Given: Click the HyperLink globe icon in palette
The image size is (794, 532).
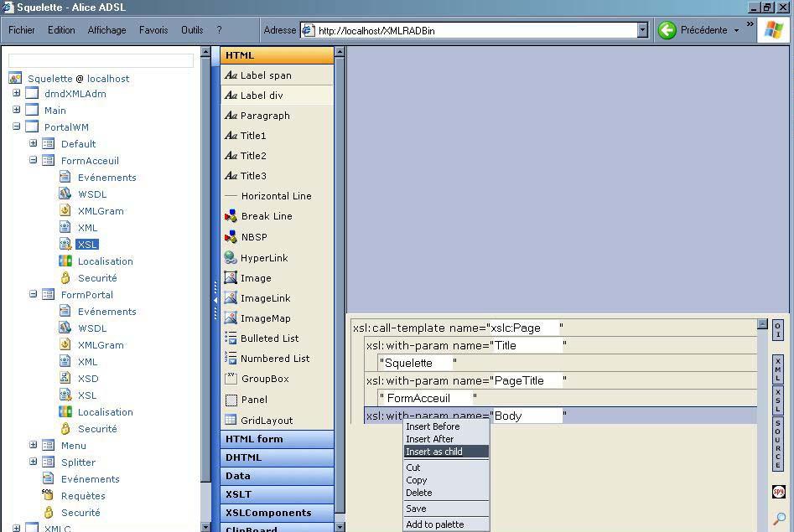Looking at the screenshot, I should (x=231, y=258).
